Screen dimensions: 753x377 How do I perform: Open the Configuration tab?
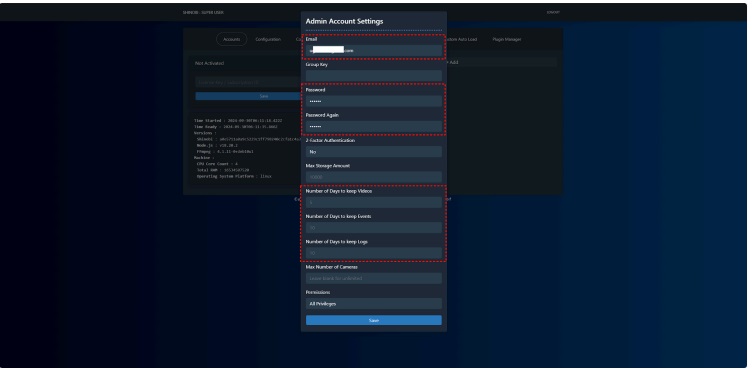tap(268, 39)
